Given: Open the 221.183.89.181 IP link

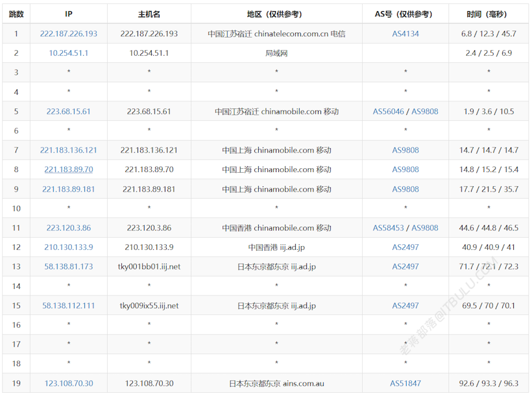Looking at the screenshot, I should point(69,189).
